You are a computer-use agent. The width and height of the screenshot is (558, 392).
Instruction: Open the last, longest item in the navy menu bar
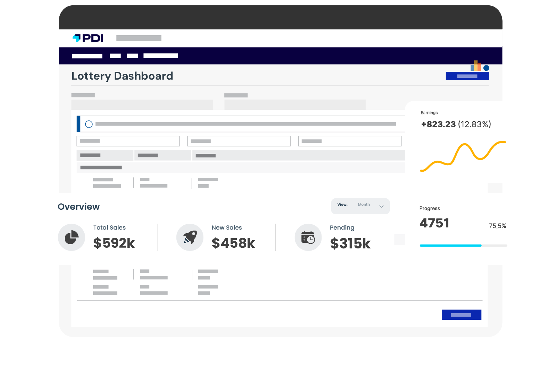[x=160, y=56]
